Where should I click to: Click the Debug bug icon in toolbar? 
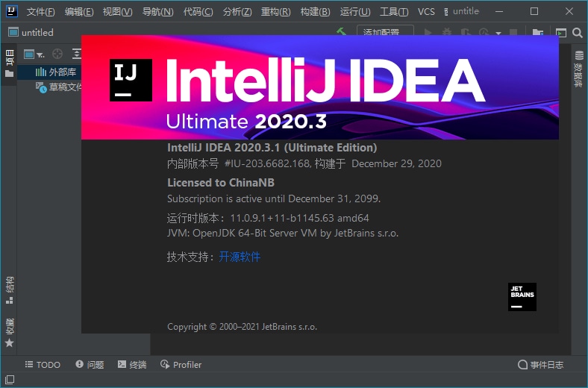coord(447,32)
